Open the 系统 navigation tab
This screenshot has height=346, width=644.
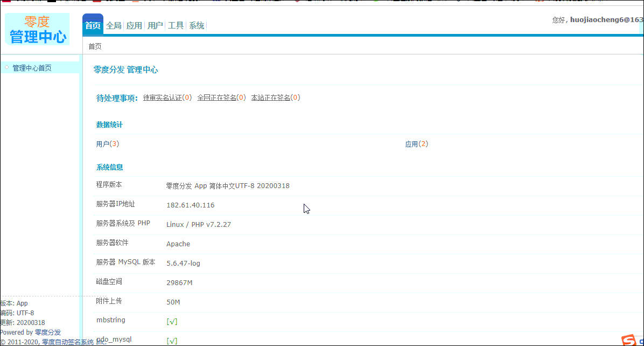[x=197, y=25]
